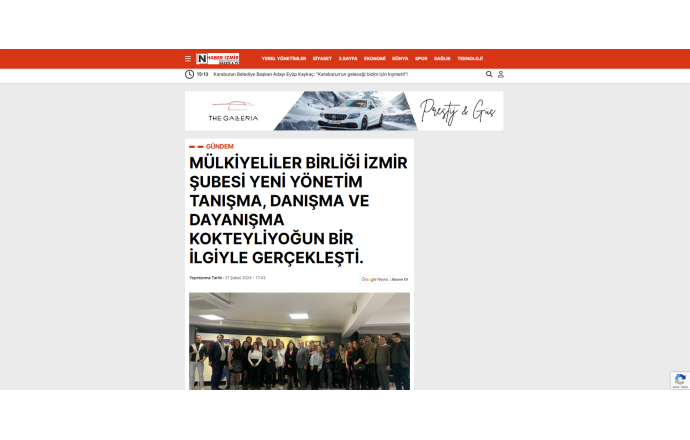Viewport: 690px width, 440px height.
Task: Open the 3.Sayfa category
Action: pos(348,59)
